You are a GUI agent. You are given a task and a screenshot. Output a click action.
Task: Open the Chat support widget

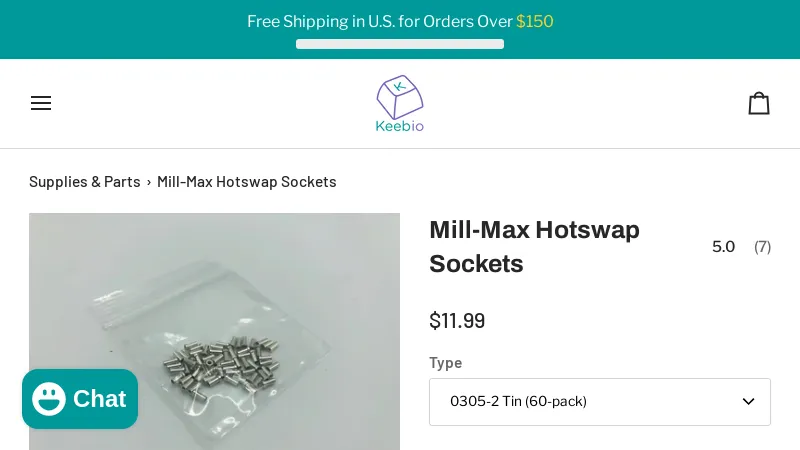tap(80, 398)
